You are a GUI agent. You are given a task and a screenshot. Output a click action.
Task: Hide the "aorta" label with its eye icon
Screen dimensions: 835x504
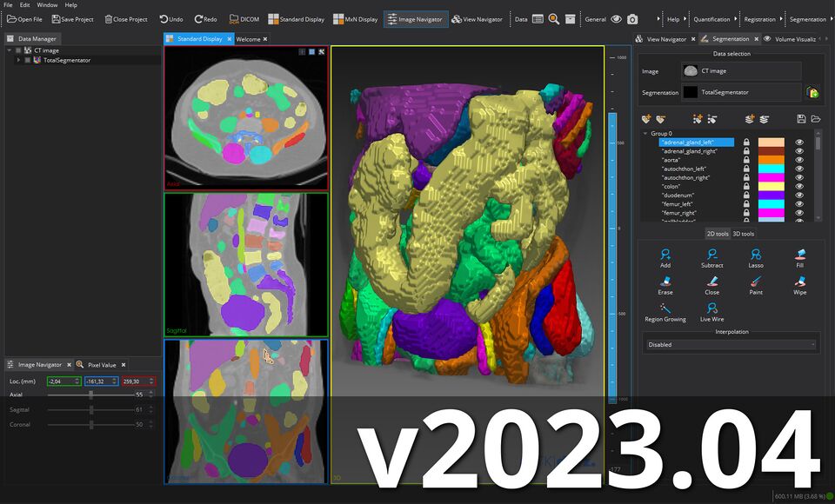[x=799, y=160]
